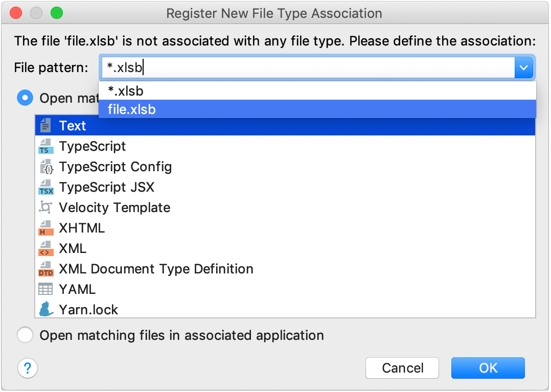Collapse the File pattern dropdown arrow
The width and height of the screenshot is (551, 392).
tap(523, 67)
